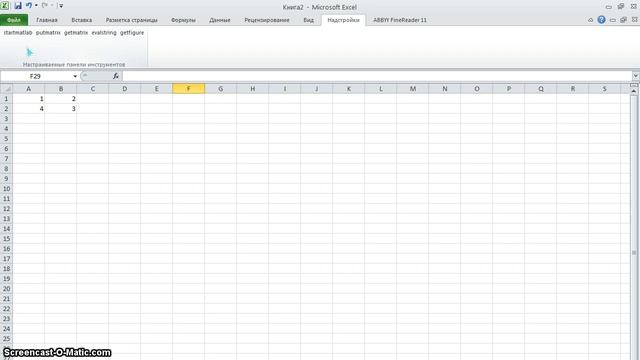Open Customize Quick Access Toolbar dropdown
Screen dimensions: 640x360
61,6
